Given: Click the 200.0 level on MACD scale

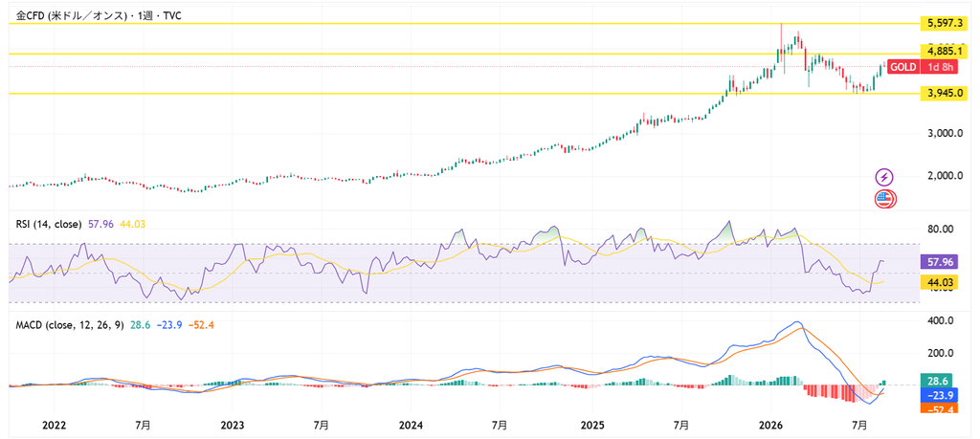Looking at the screenshot, I should click(x=941, y=353).
